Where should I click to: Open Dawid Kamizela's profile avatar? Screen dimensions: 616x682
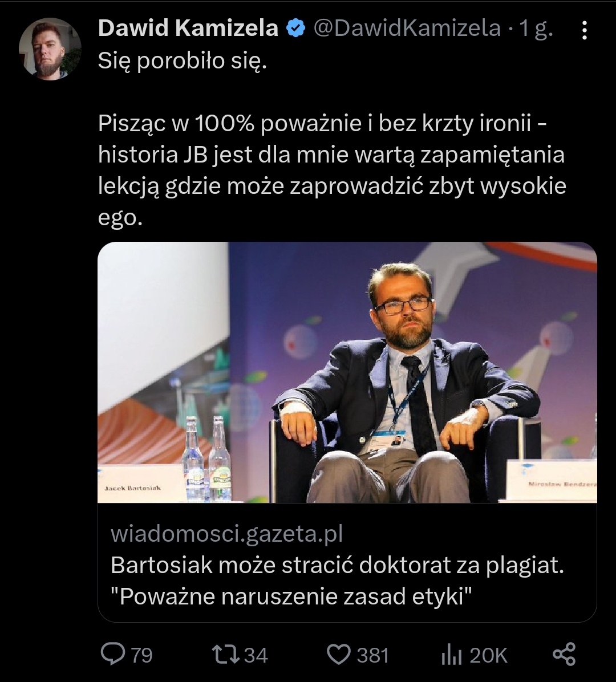click(x=50, y=49)
